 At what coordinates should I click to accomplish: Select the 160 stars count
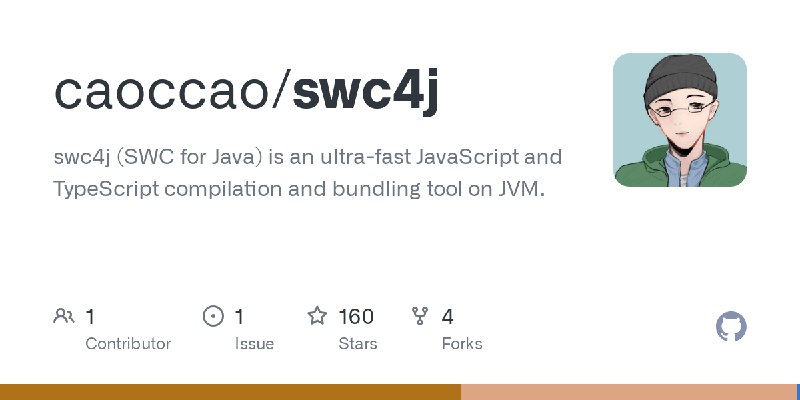[356, 317]
